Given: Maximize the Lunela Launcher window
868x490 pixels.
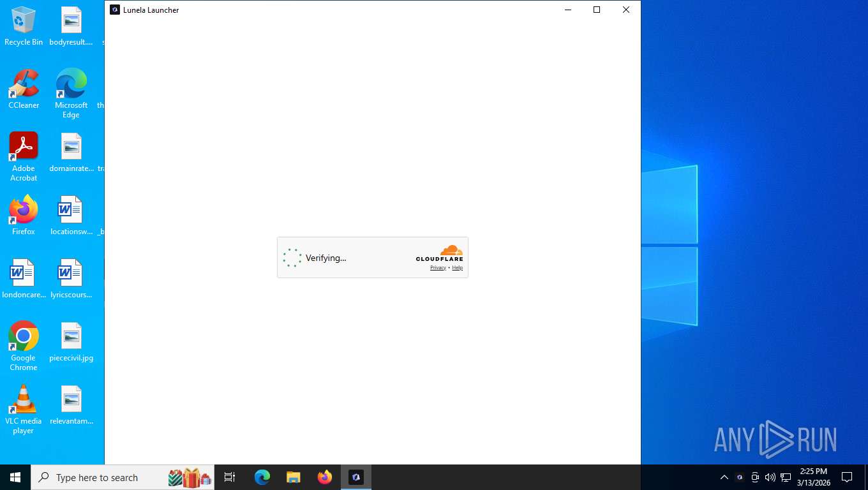Looking at the screenshot, I should [x=597, y=10].
